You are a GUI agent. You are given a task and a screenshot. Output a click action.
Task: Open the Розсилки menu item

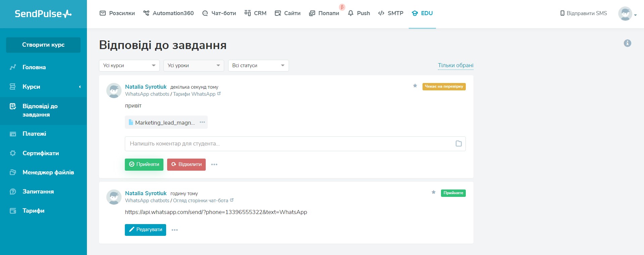pos(117,13)
